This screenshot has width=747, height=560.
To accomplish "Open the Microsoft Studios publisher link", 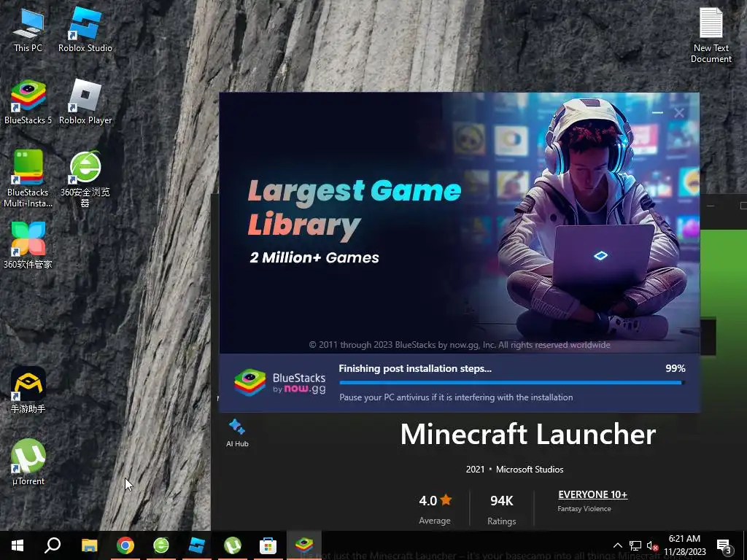I will tap(530, 470).
